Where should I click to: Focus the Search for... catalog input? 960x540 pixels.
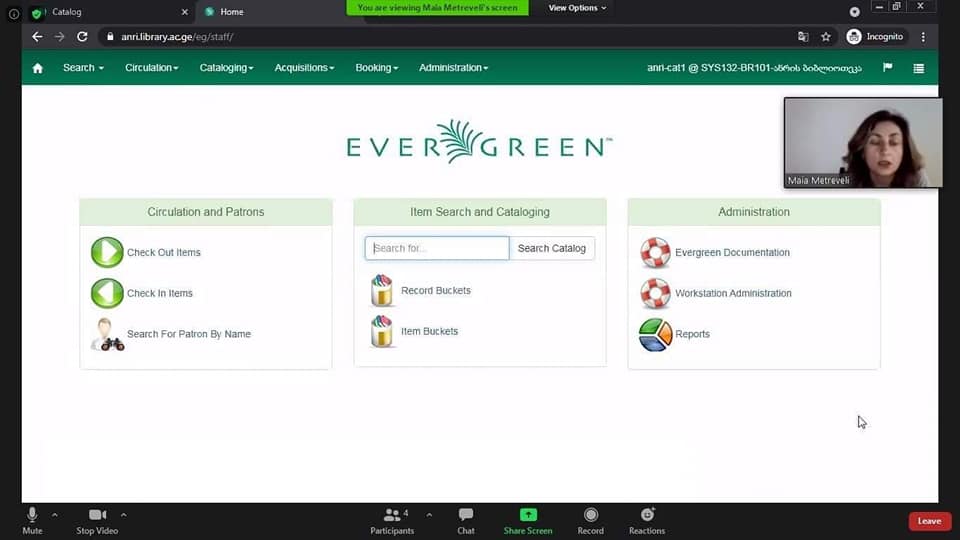(x=437, y=249)
